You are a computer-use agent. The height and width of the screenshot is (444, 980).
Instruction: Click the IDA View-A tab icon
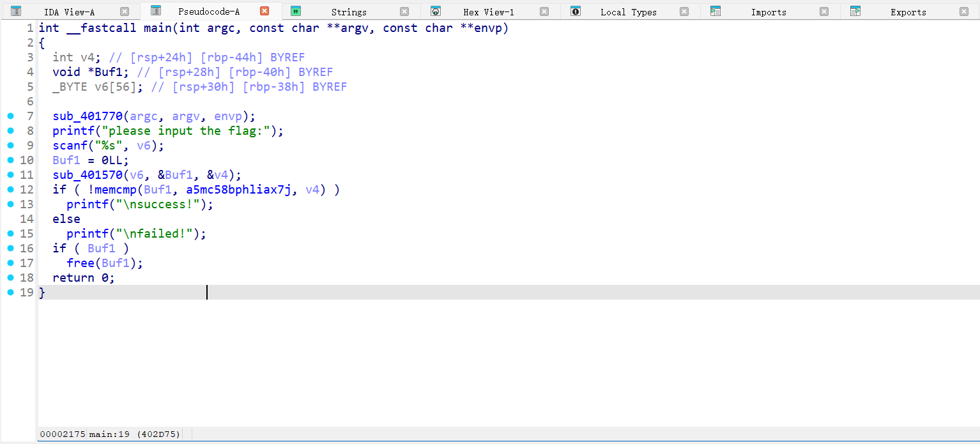click(16, 11)
